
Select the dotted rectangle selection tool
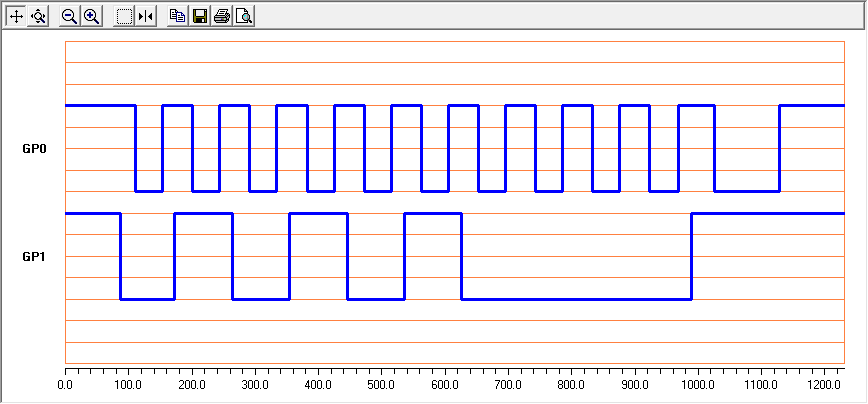click(x=125, y=16)
